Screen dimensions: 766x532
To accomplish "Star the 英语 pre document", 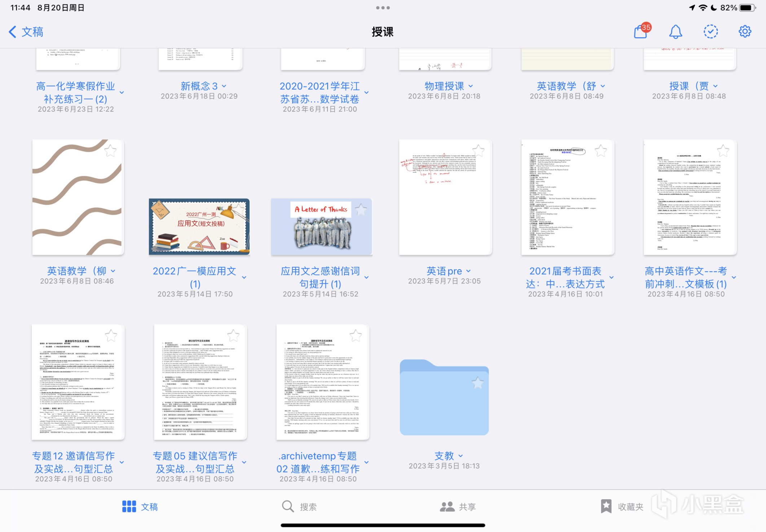I will [x=478, y=151].
